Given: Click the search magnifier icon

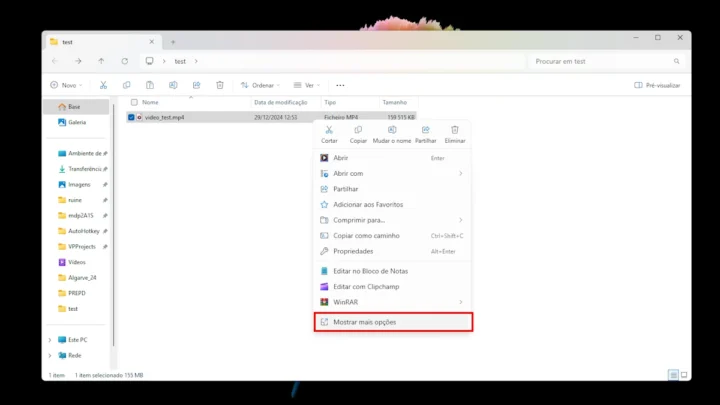Looking at the screenshot, I should point(676,61).
